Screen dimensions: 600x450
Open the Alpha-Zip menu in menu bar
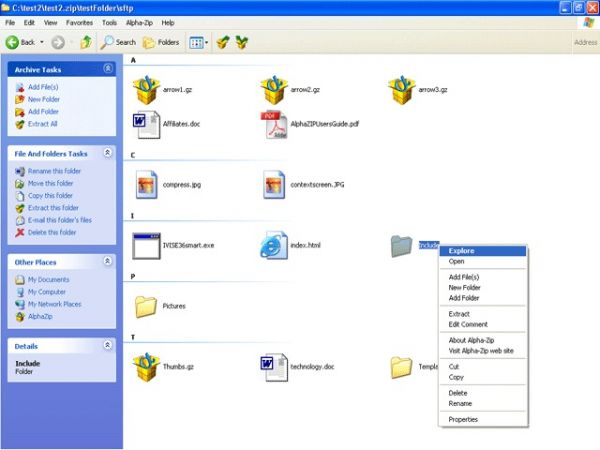point(139,22)
